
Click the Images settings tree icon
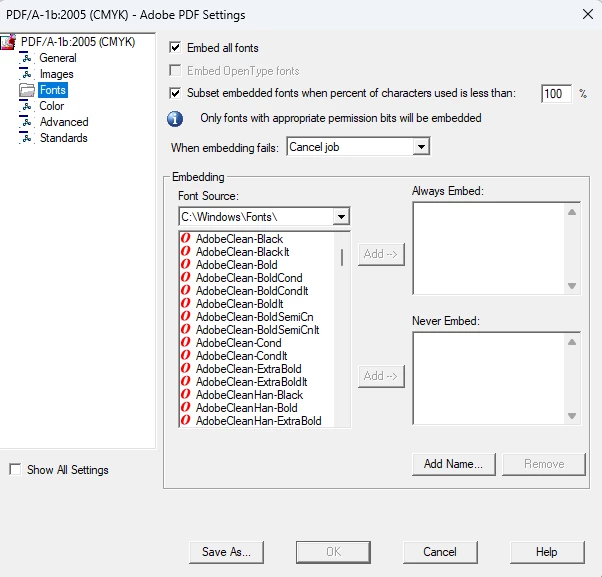click(26, 74)
